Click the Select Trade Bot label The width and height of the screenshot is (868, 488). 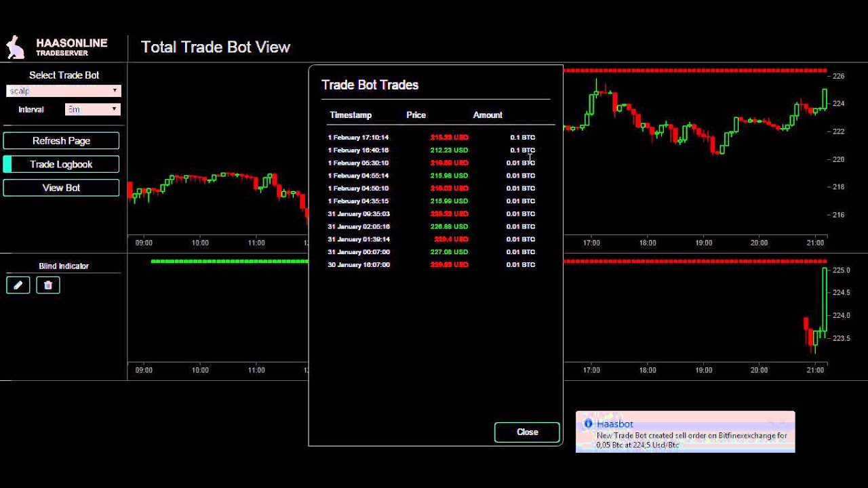(64, 75)
